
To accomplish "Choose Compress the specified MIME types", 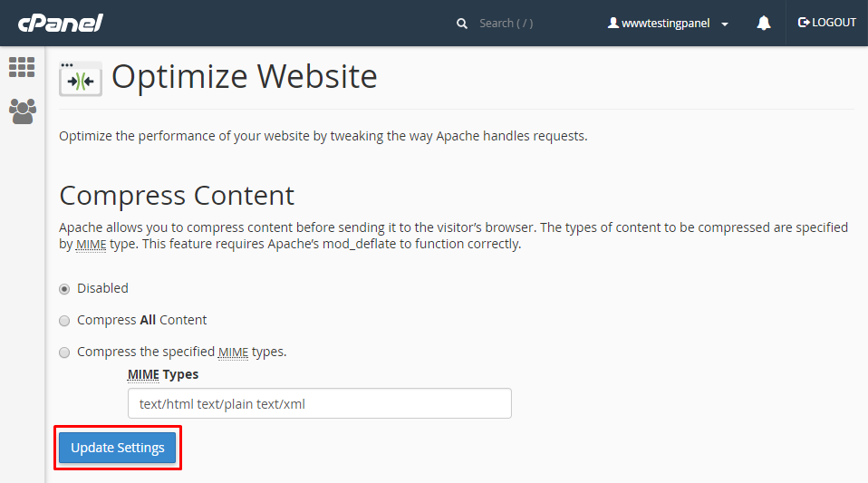I will click(64, 352).
